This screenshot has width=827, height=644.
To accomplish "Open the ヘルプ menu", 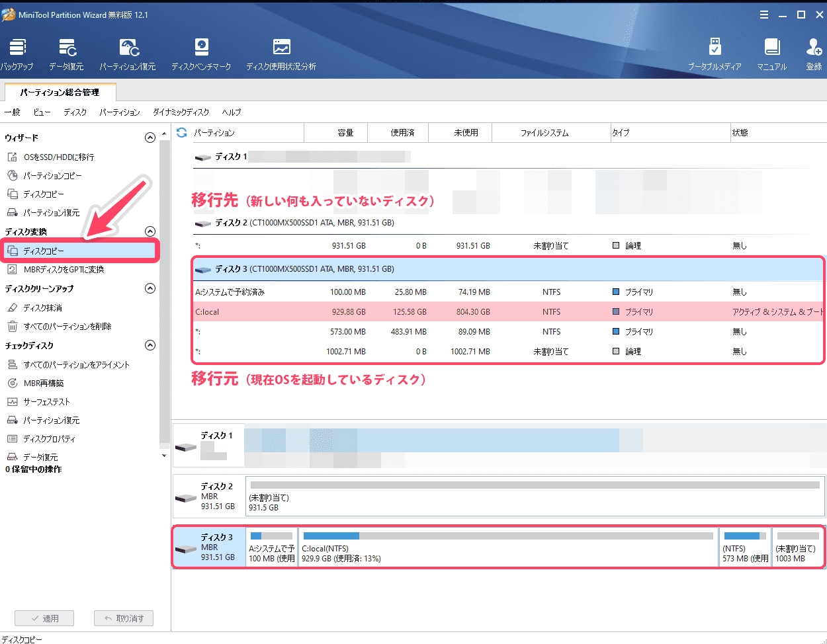I will coord(232,112).
